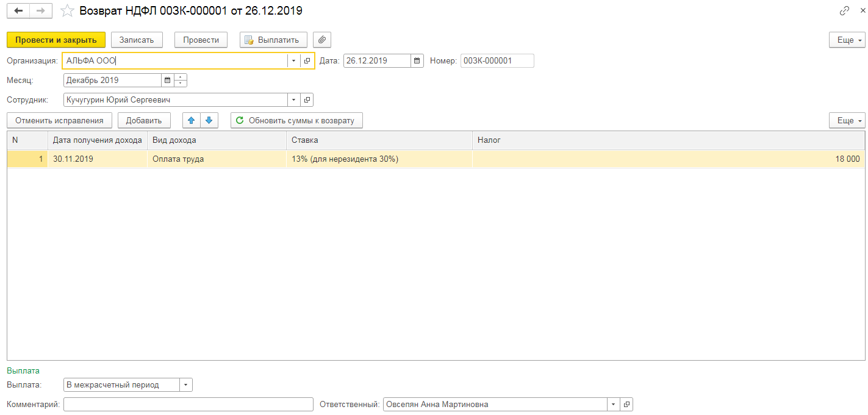Click the Выплатить button
The height and width of the screenshot is (415, 868).
pos(273,40)
